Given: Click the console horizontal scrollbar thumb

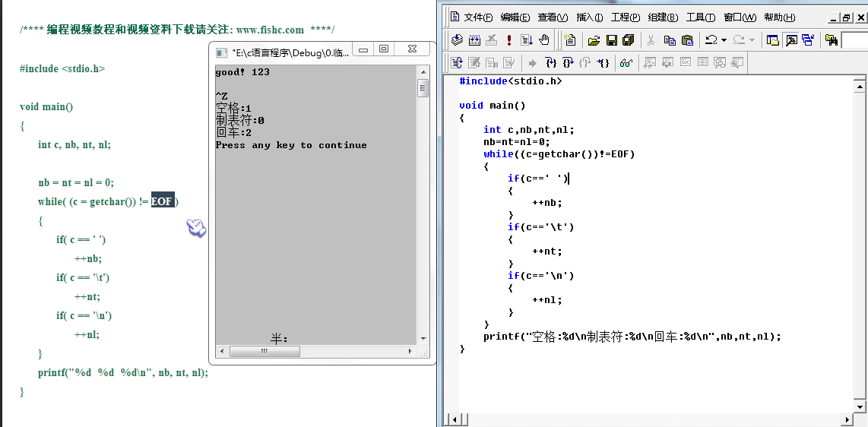Looking at the screenshot, I should [265, 351].
